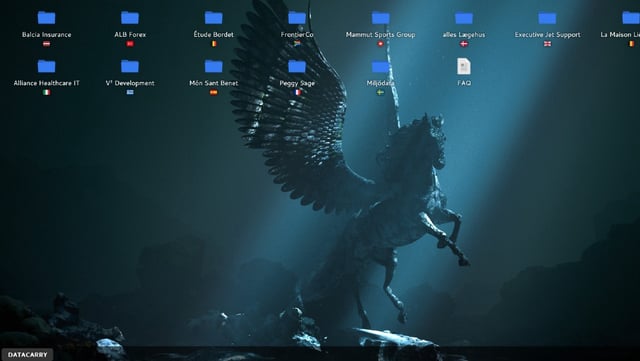The height and width of the screenshot is (361, 640).
Task: Open the Mammut Sports Group folder
Action: tap(380, 18)
